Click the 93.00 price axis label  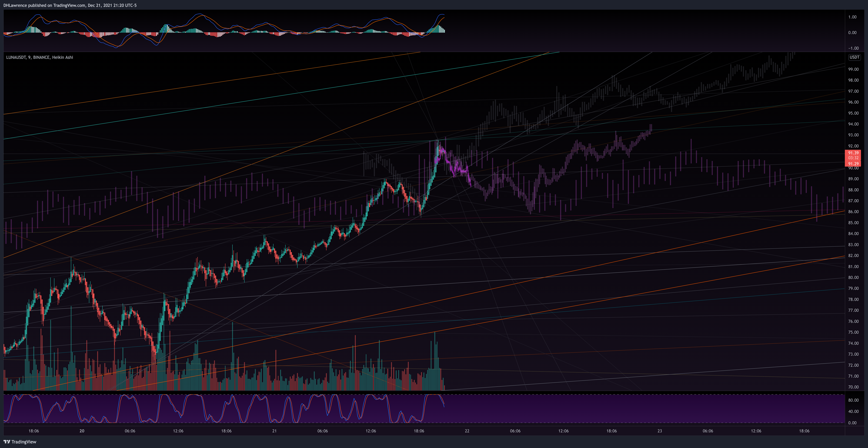(x=853, y=135)
